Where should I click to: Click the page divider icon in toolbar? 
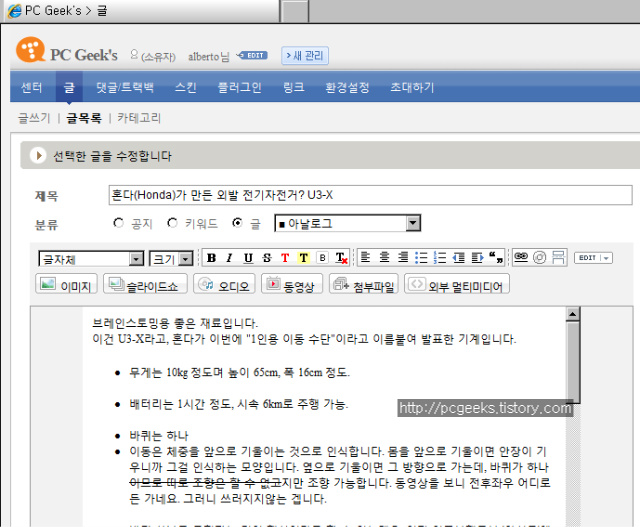tap(558, 258)
